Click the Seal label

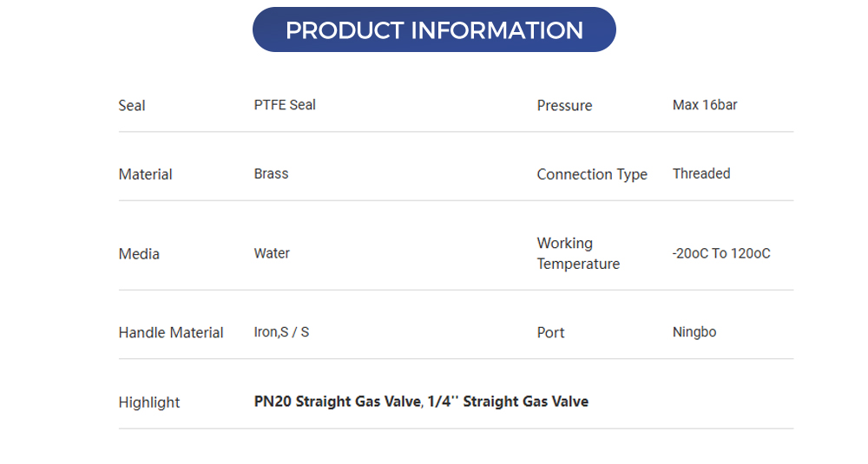[x=132, y=106]
